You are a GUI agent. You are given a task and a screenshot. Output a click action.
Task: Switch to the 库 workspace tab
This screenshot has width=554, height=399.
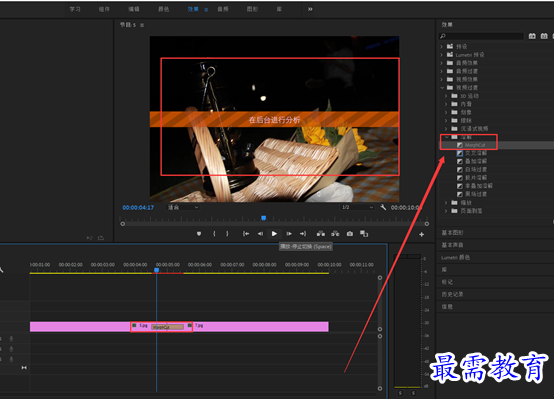tap(279, 9)
